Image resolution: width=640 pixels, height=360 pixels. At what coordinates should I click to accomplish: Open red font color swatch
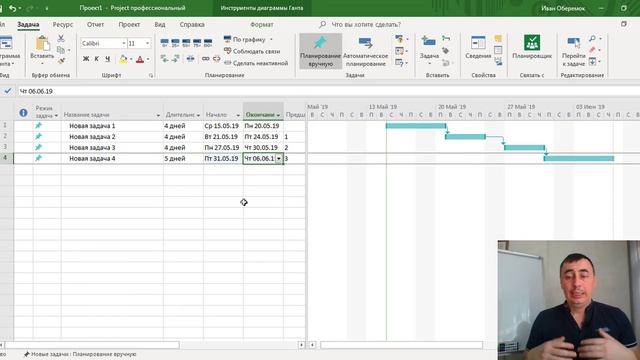coord(140,60)
